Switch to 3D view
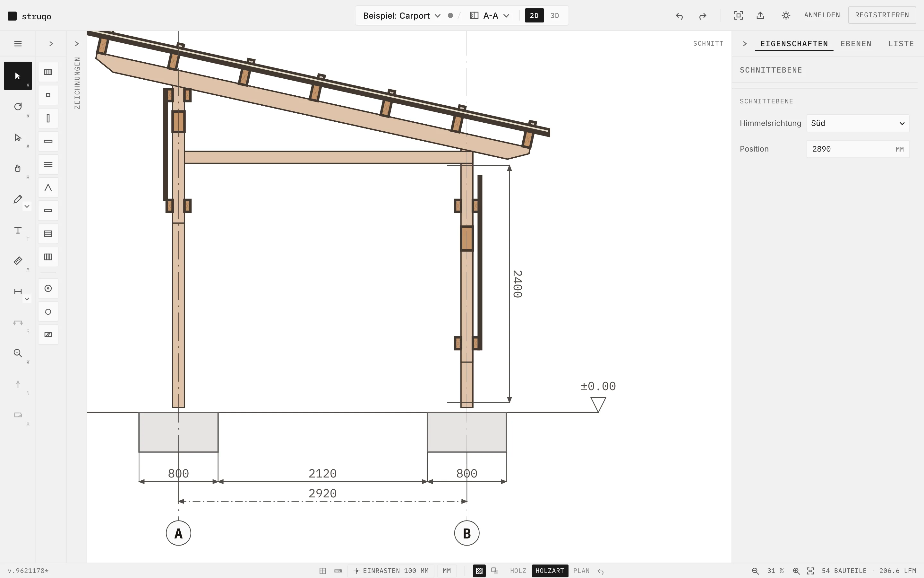This screenshot has height=578, width=924. click(x=555, y=16)
